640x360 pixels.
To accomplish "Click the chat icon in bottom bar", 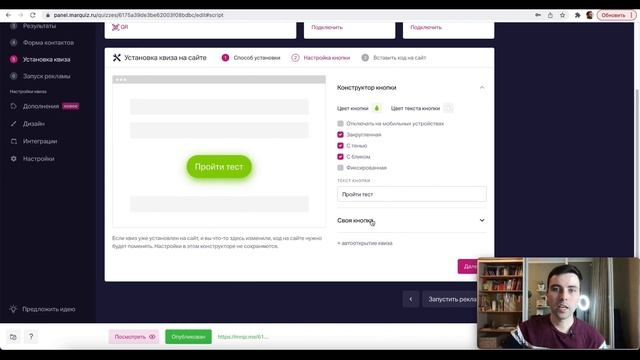I will point(13,337).
